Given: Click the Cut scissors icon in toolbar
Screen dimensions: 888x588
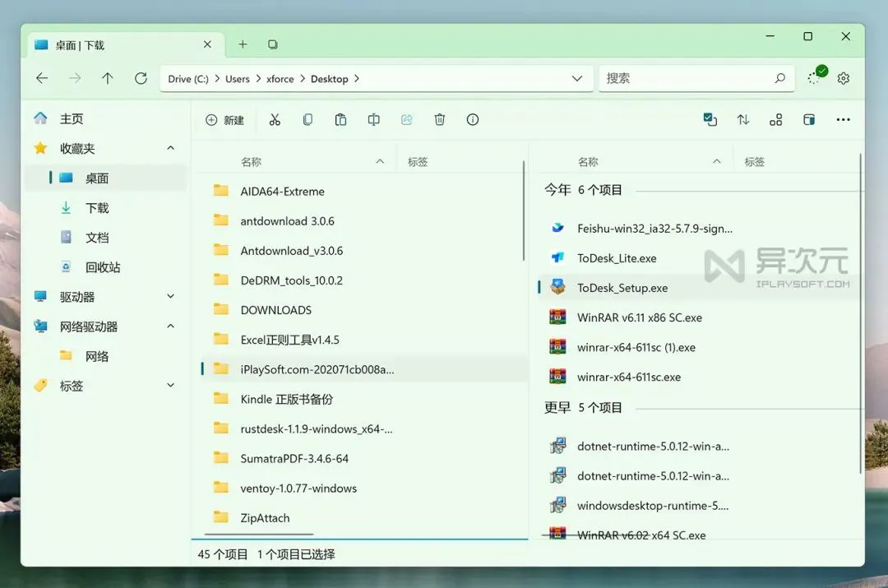Looking at the screenshot, I should click(275, 119).
